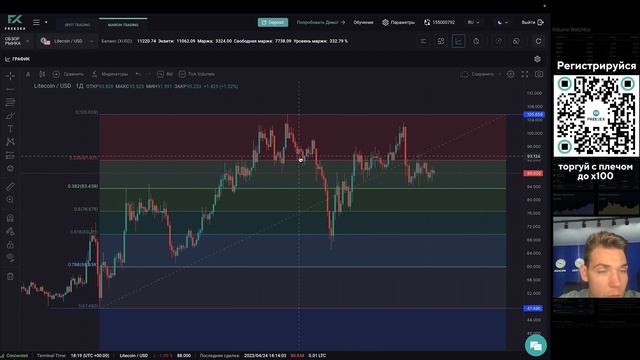Remove drawings with the trash icon

coord(10,276)
